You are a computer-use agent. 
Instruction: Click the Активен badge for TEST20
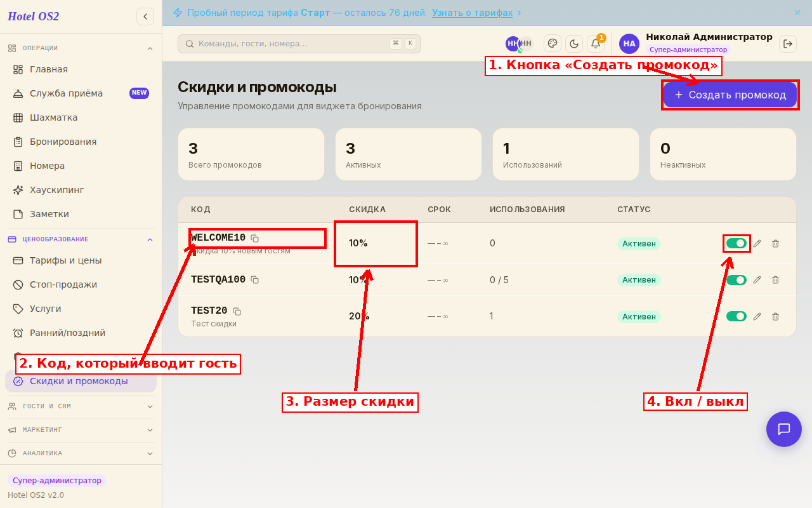click(x=639, y=316)
